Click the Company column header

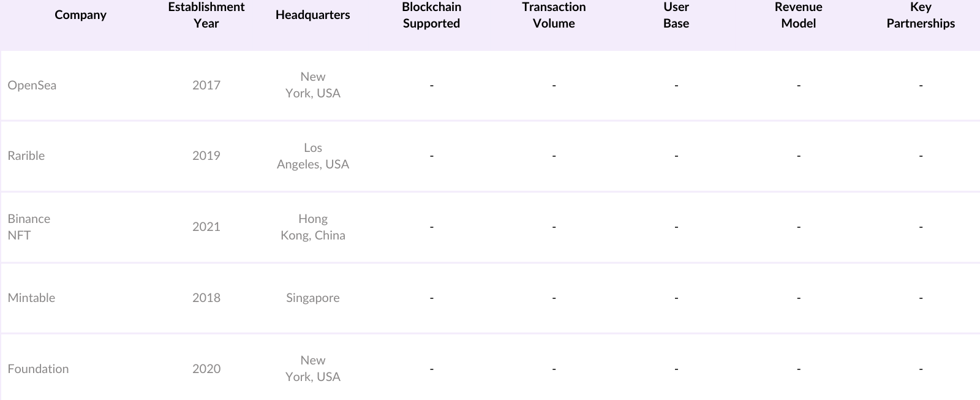[x=80, y=15]
